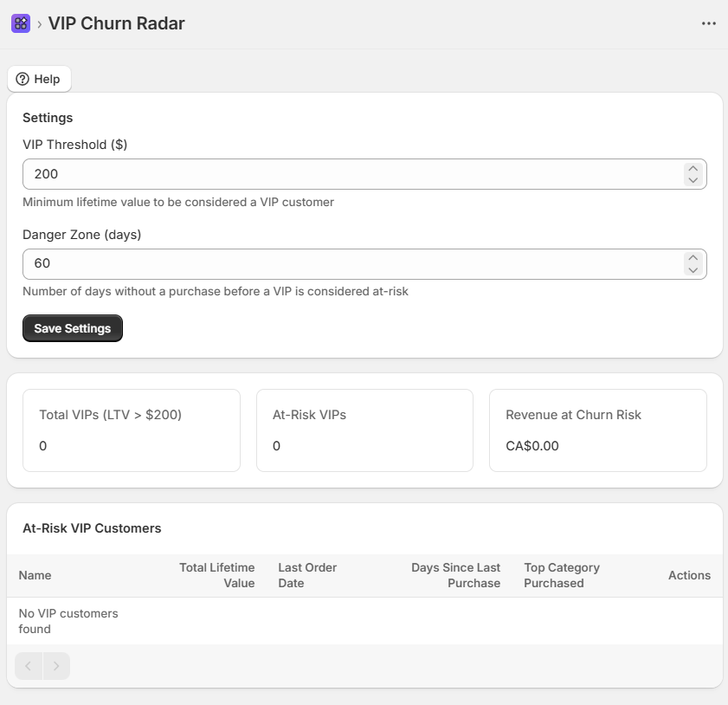728x705 pixels.
Task: Focus the VIP Threshold input field
Action: tap(346, 174)
